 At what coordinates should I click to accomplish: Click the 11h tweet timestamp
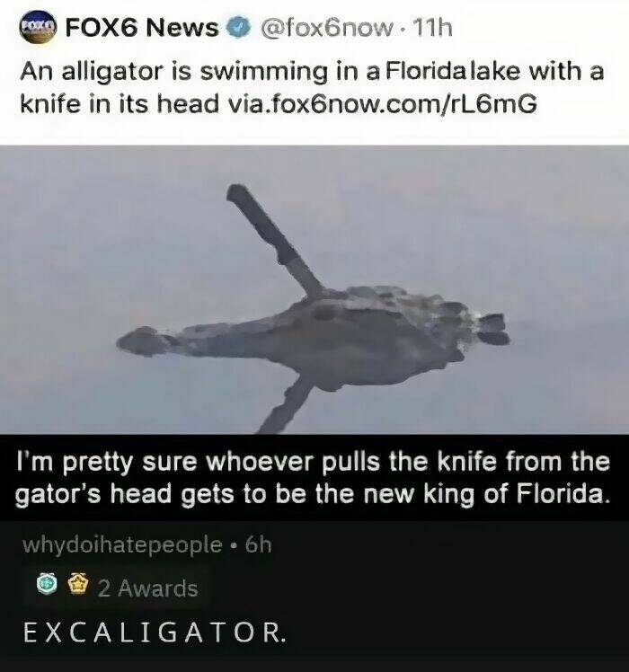(432, 28)
